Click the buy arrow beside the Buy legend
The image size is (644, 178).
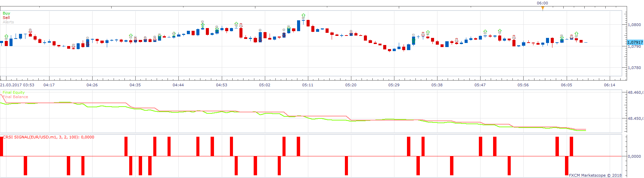6,37
